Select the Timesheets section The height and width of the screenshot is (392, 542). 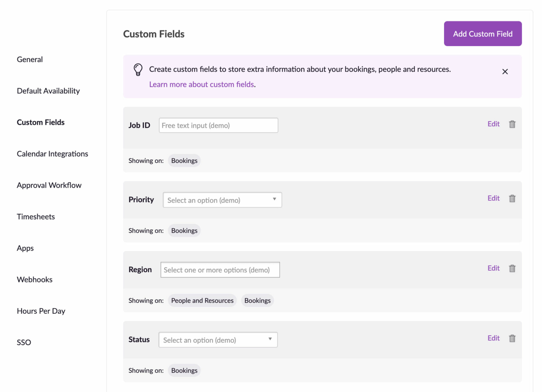36,216
